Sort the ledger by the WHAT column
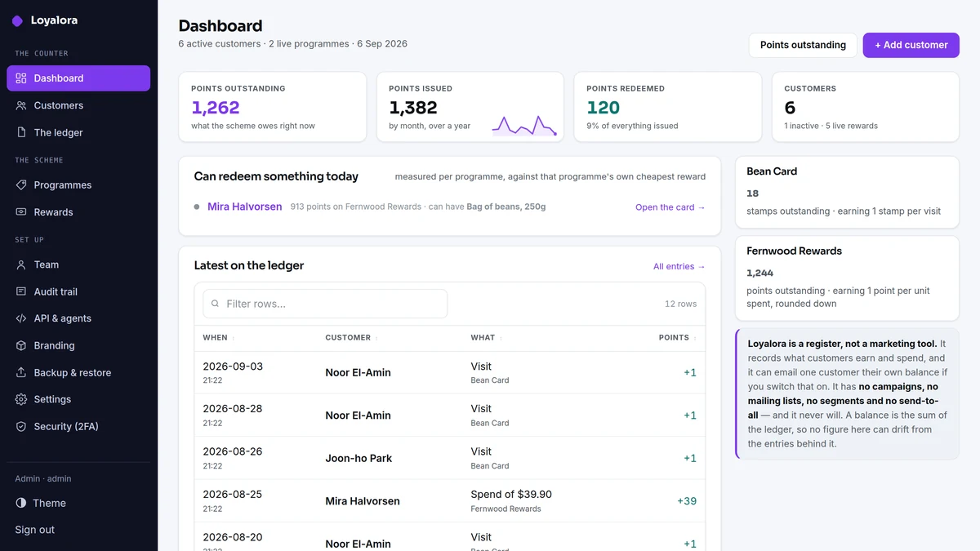980x551 pixels. (486, 337)
